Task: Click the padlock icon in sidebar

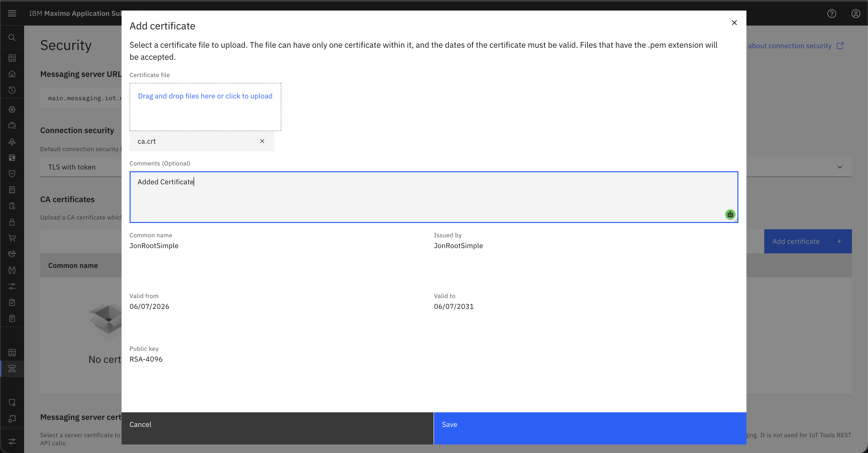Action: [12, 222]
